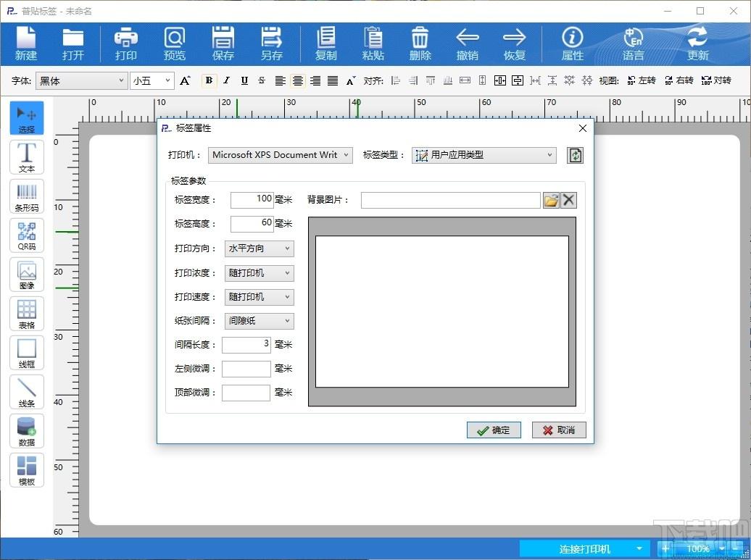Toggle italic formatting button
Screen dimensions: 751x560
(x=227, y=81)
